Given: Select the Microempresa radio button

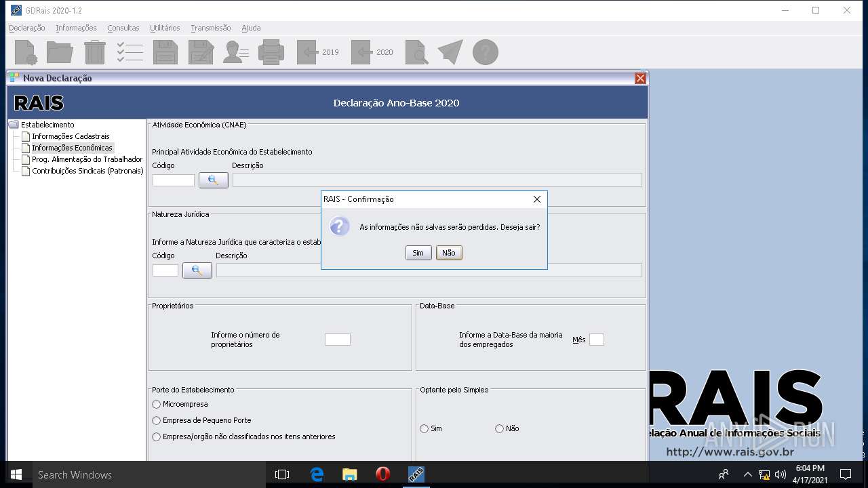Looking at the screenshot, I should tap(157, 404).
